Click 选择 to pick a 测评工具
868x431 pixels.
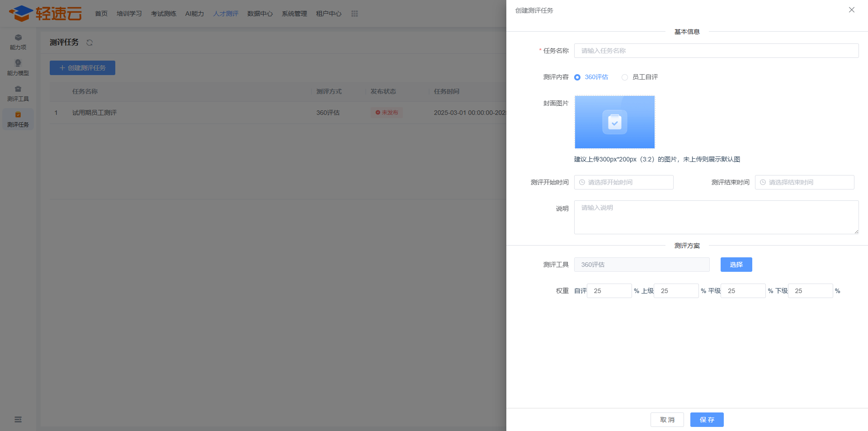736,265
